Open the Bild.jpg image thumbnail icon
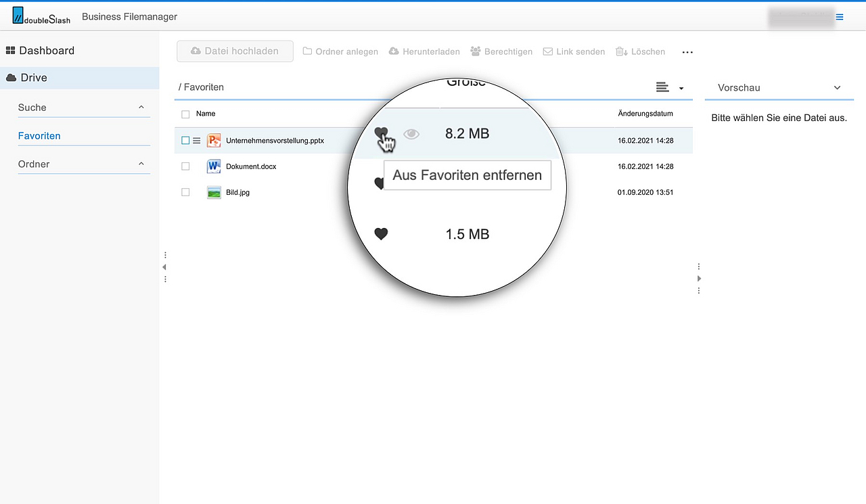This screenshot has height=504, width=866. (x=214, y=193)
